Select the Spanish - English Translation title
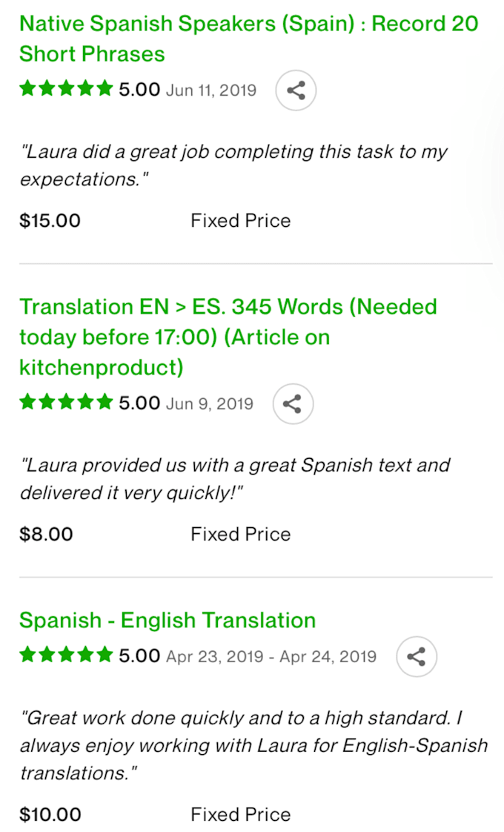Screen dimensions: 504x832 pyautogui.click(x=167, y=620)
